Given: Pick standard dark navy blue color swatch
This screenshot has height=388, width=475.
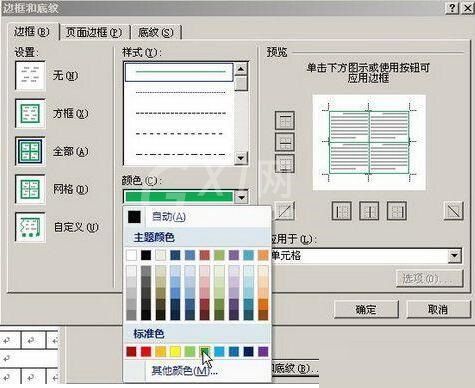Looking at the screenshot, I should [248, 351].
